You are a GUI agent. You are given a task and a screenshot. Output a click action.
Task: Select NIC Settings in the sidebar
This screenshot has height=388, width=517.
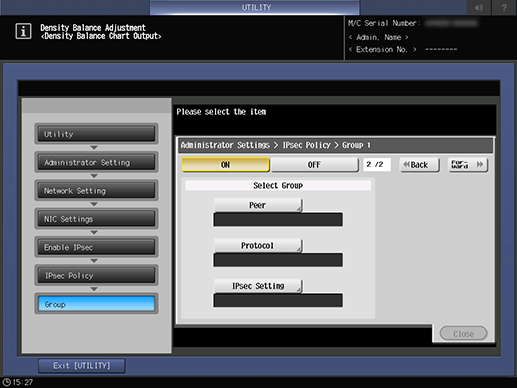pyautogui.click(x=96, y=219)
